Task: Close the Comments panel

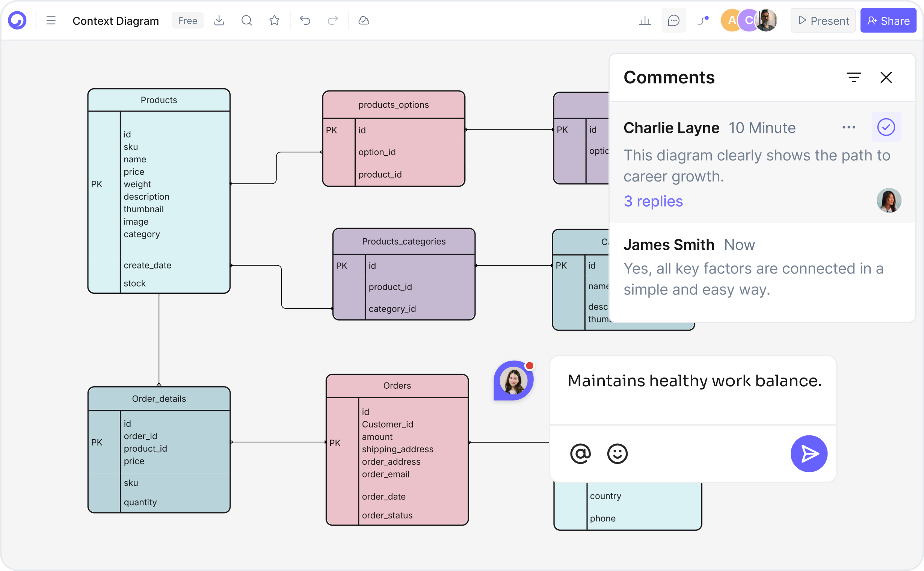Action: 886,77
